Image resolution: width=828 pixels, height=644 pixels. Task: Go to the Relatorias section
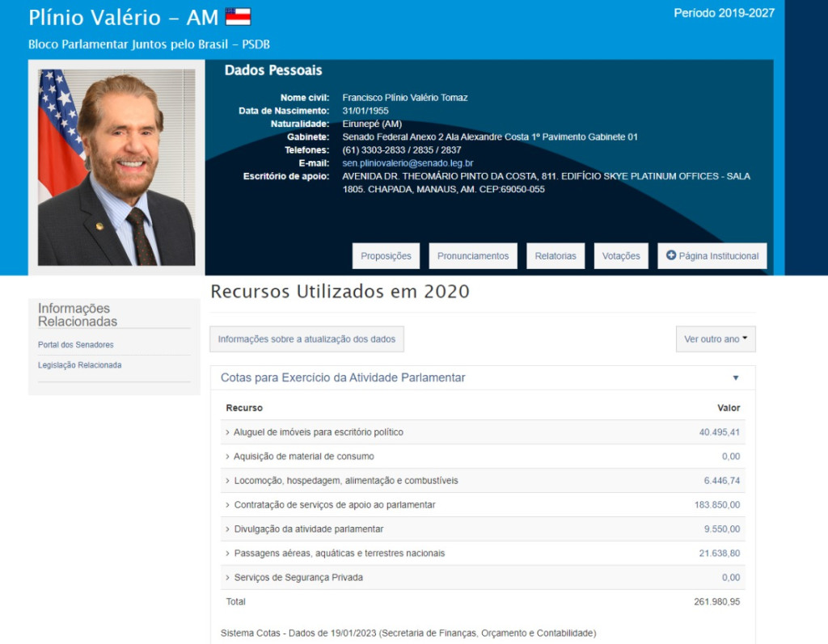coord(556,256)
